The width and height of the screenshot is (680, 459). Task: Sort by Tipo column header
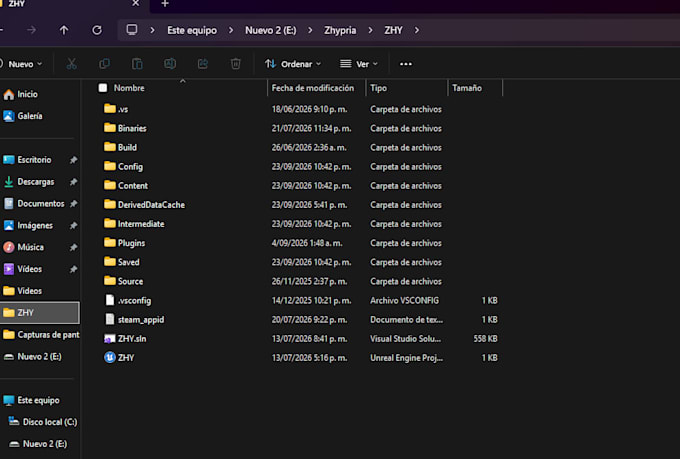pos(379,88)
